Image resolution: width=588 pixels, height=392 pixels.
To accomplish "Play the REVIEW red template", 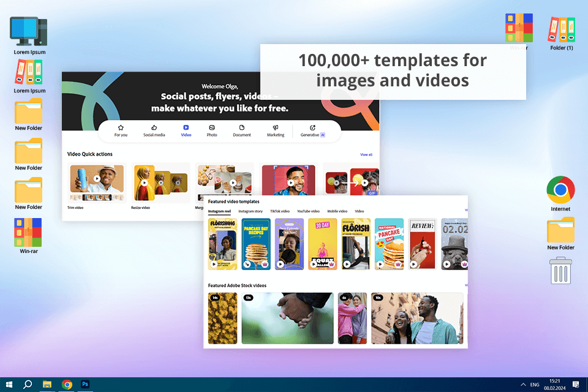I will click(413, 264).
